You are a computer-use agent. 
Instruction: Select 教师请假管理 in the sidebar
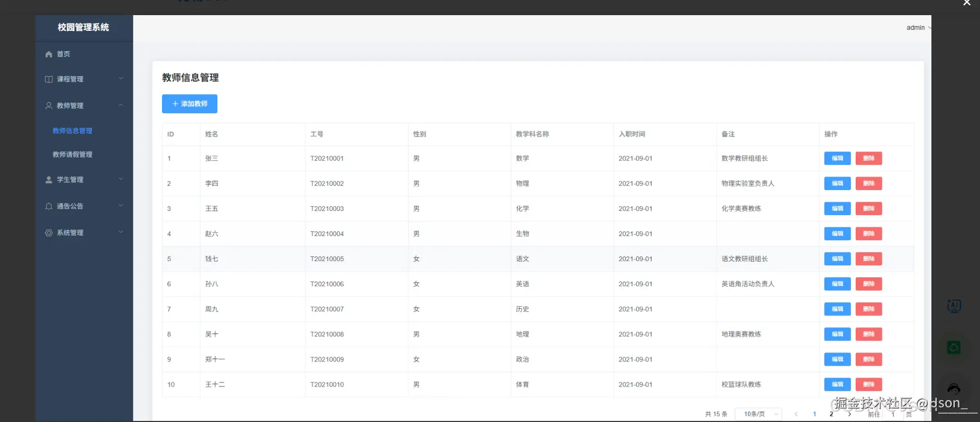(x=73, y=155)
